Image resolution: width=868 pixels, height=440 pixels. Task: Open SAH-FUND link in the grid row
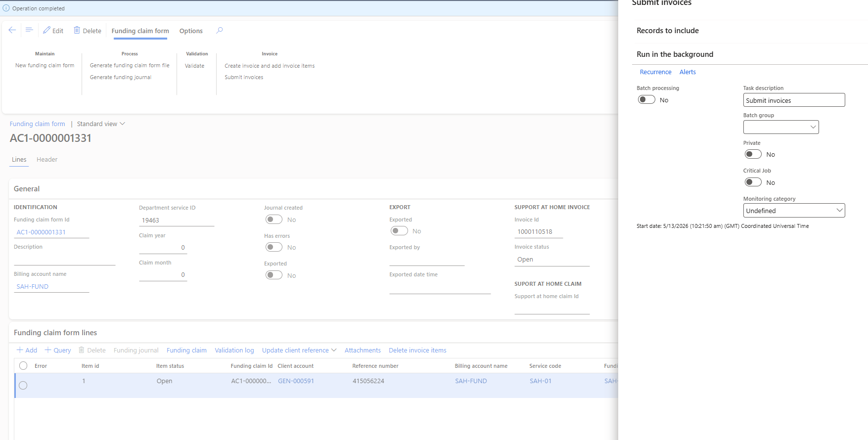click(x=471, y=381)
